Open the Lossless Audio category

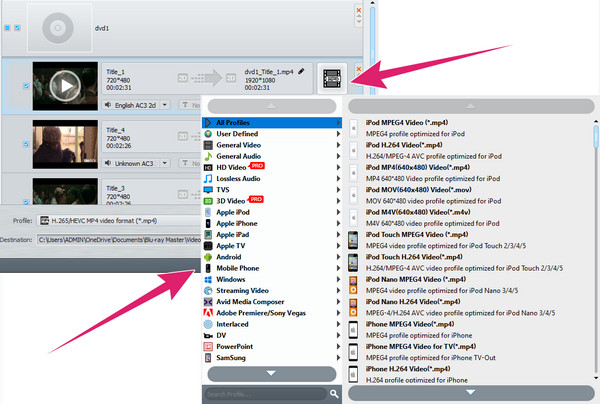click(x=272, y=179)
